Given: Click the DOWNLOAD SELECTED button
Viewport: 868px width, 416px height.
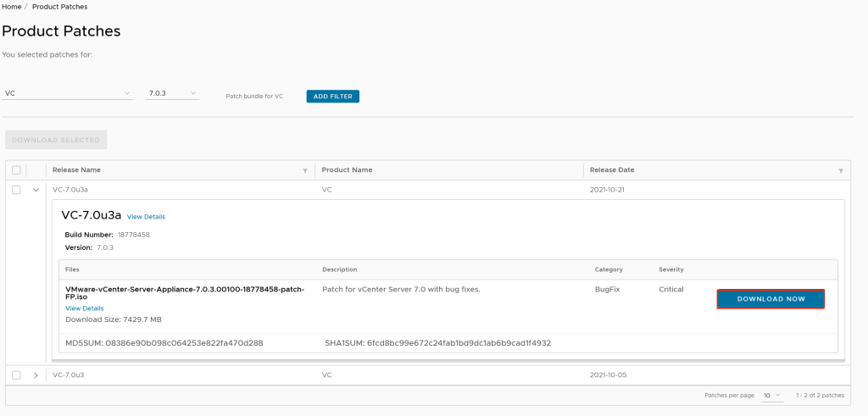Looking at the screenshot, I should coord(56,140).
